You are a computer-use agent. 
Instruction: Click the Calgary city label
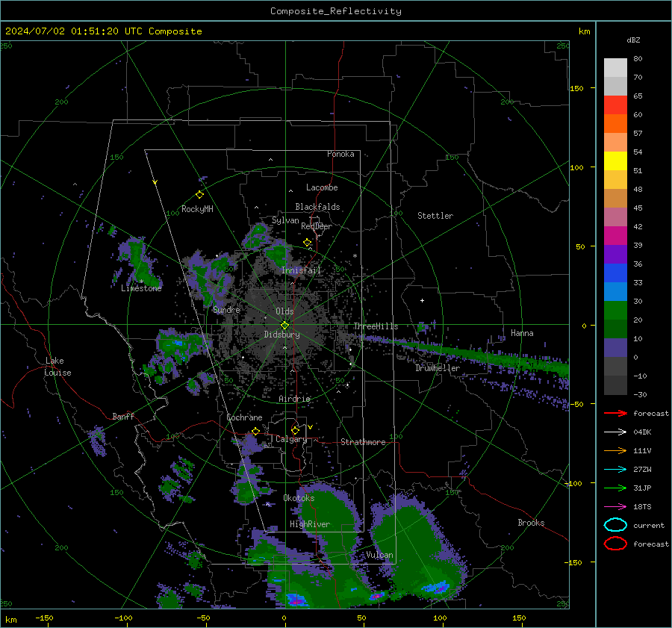click(291, 439)
